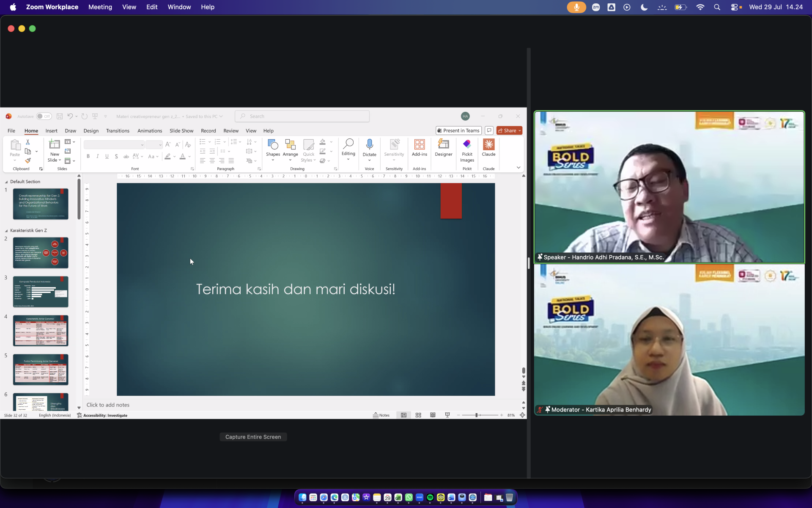This screenshot has width=812, height=508.
Task: Click Accessibility: Investigate in status bar
Action: coord(102,416)
